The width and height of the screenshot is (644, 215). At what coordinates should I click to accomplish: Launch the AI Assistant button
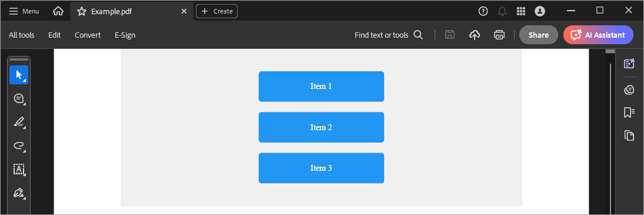599,35
